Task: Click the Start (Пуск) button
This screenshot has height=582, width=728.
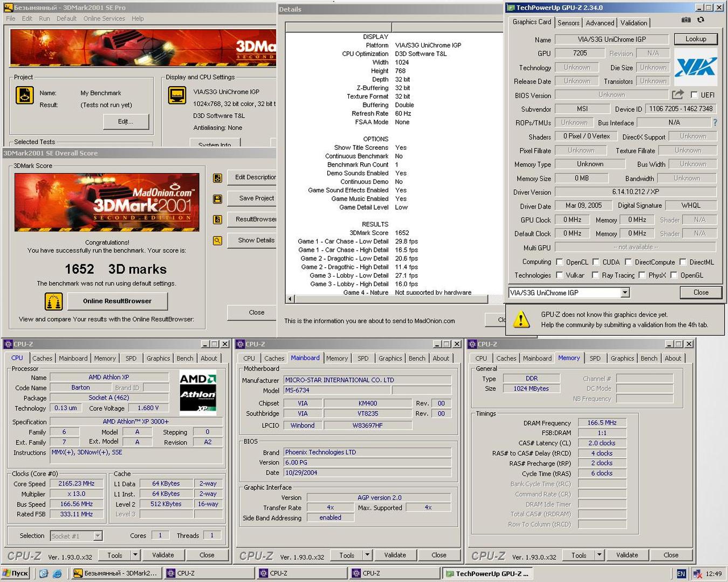Action: coord(15,573)
